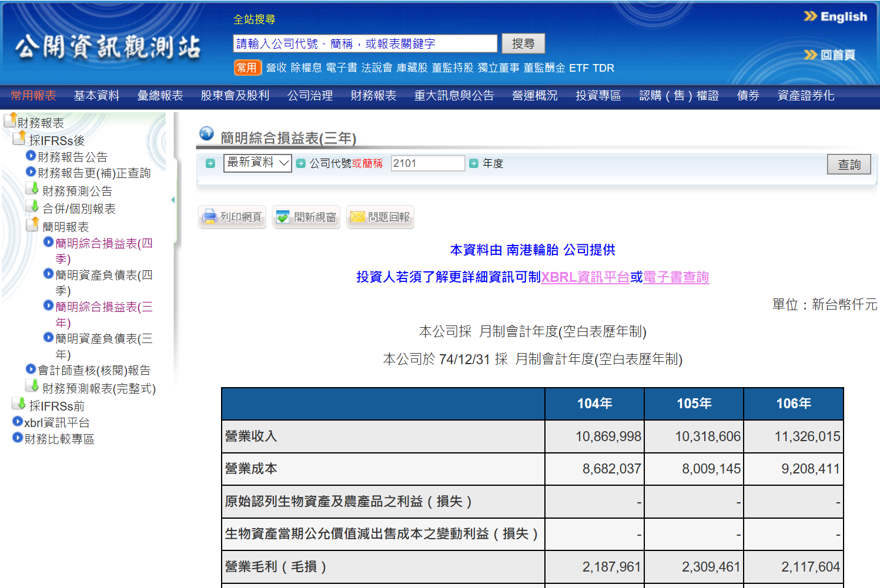Open the 認購(售)權證 menu
Viewport: 880px width, 588px height.
[679, 96]
